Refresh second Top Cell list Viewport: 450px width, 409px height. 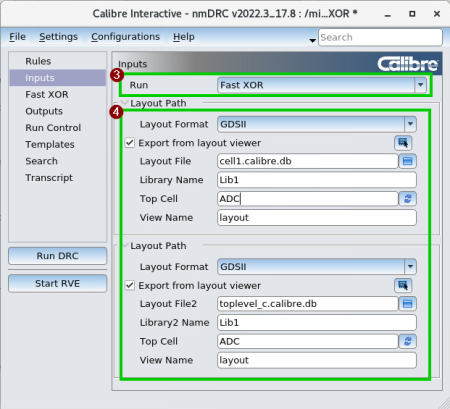(x=407, y=341)
